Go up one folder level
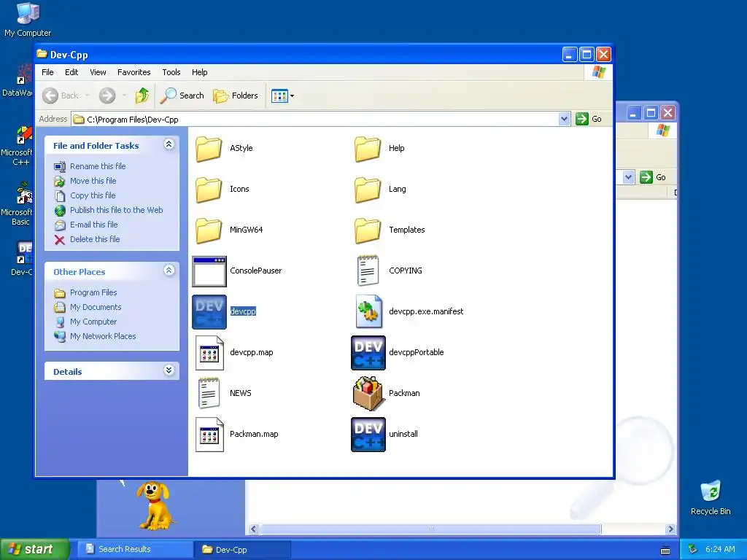This screenshot has height=560, width=747. (x=142, y=96)
